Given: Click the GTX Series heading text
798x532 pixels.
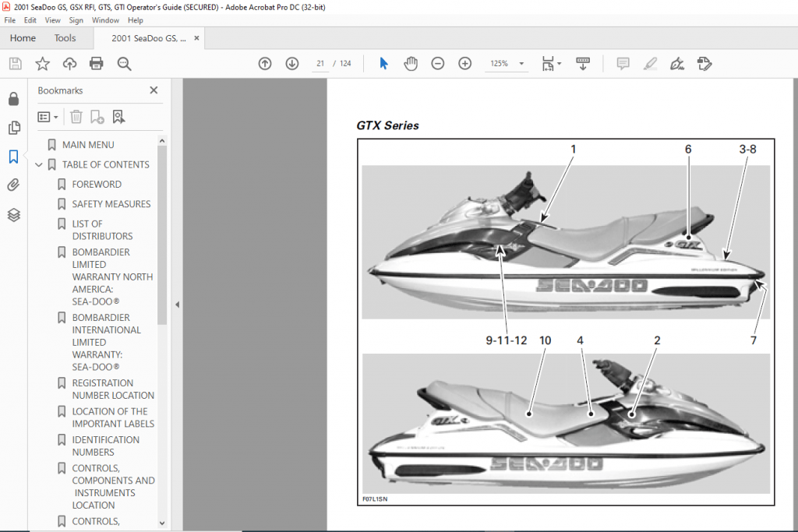Looking at the screenshot, I should (x=387, y=125).
